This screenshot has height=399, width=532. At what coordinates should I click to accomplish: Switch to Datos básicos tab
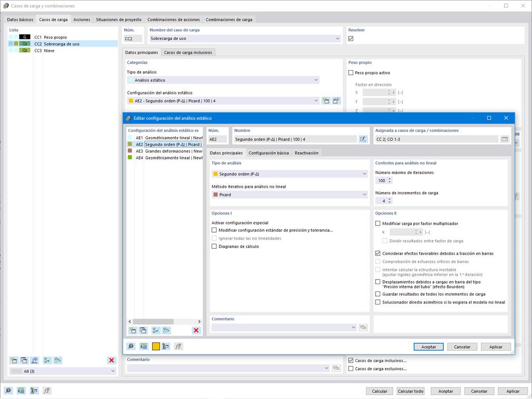coord(20,20)
